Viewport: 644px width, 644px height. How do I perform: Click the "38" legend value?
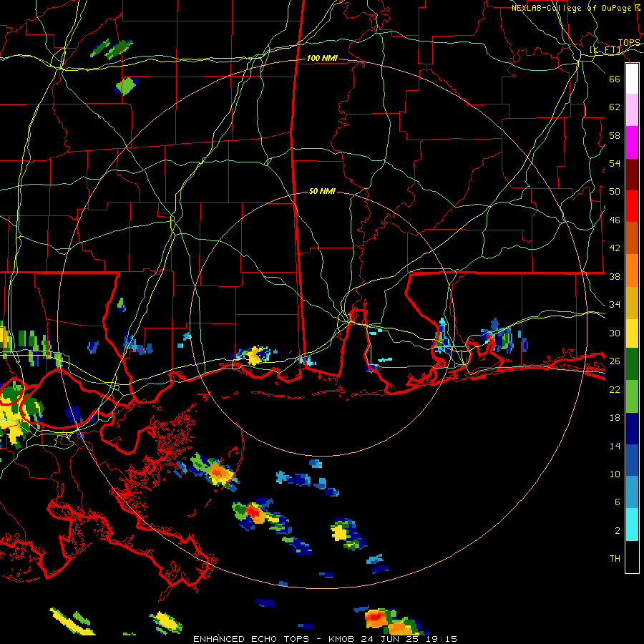tap(615, 276)
